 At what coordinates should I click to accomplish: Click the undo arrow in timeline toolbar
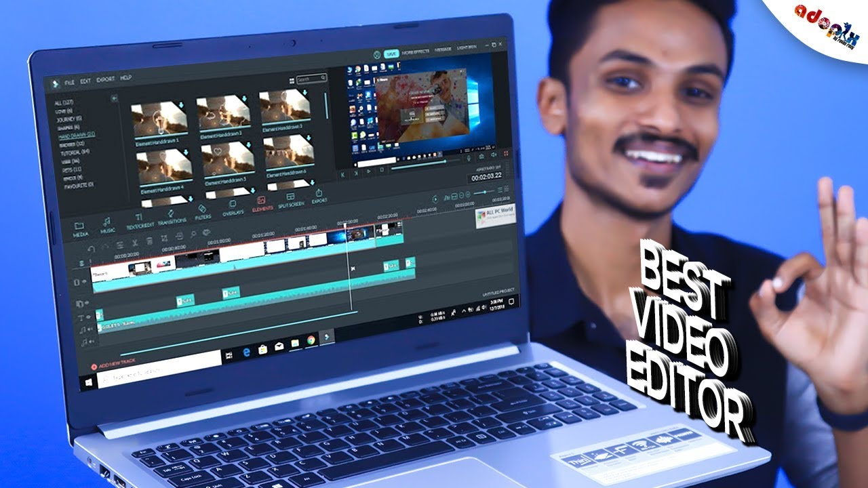91,248
